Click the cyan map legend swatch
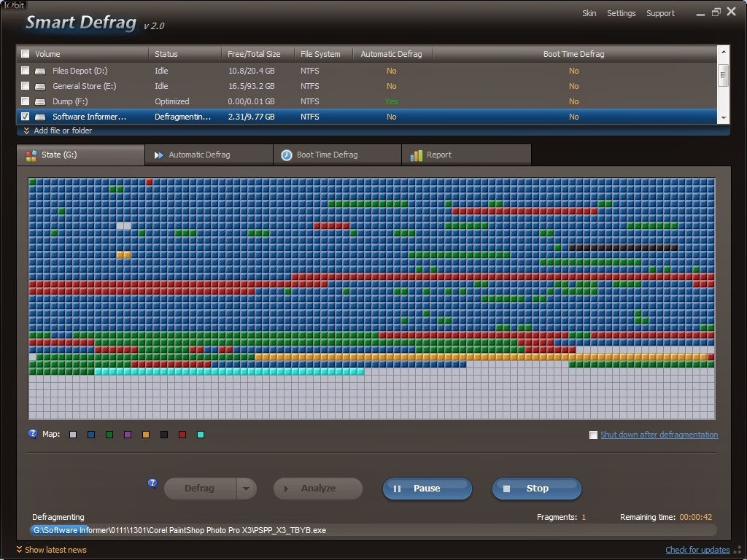Viewport: 747px width, 560px height. (x=201, y=435)
